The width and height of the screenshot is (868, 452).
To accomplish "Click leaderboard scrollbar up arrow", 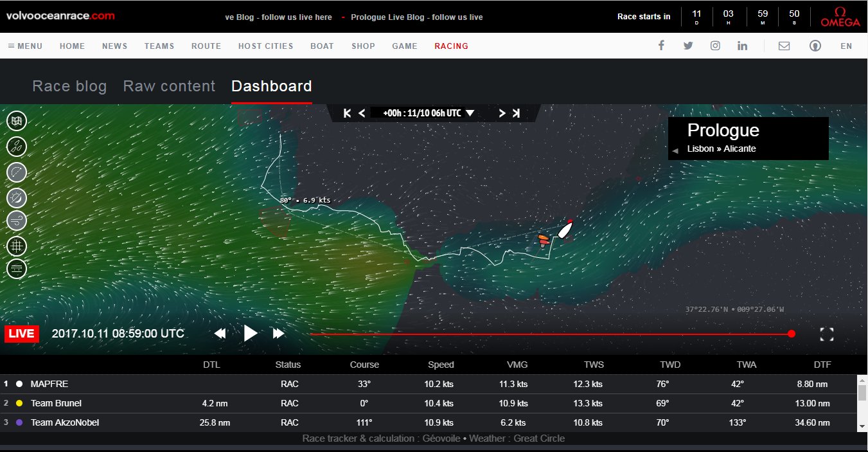I will tap(863, 381).
